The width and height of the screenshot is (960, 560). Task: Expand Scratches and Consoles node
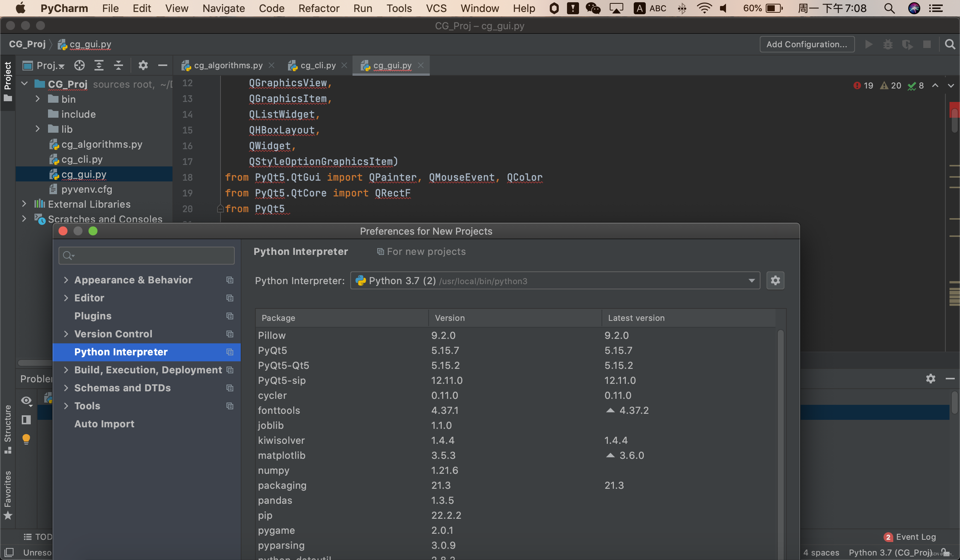(24, 219)
